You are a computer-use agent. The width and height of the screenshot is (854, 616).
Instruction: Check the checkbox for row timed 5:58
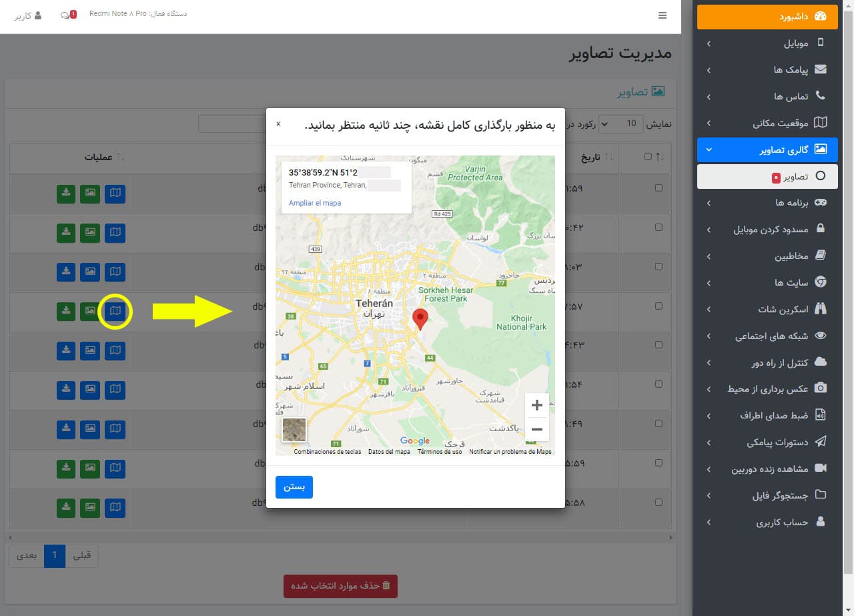click(659, 503)
